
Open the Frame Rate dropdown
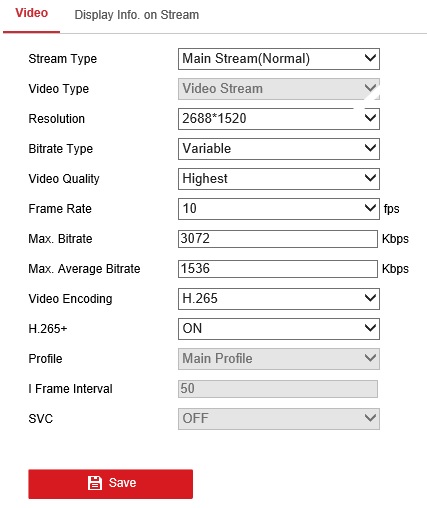[x=279, y=209]
